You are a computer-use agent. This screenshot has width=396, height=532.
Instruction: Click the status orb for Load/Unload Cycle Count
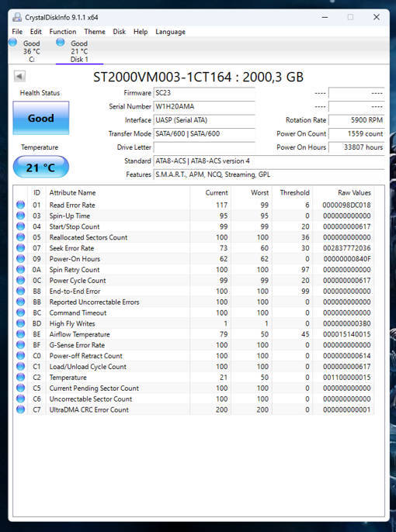click(x=21, y=366)
